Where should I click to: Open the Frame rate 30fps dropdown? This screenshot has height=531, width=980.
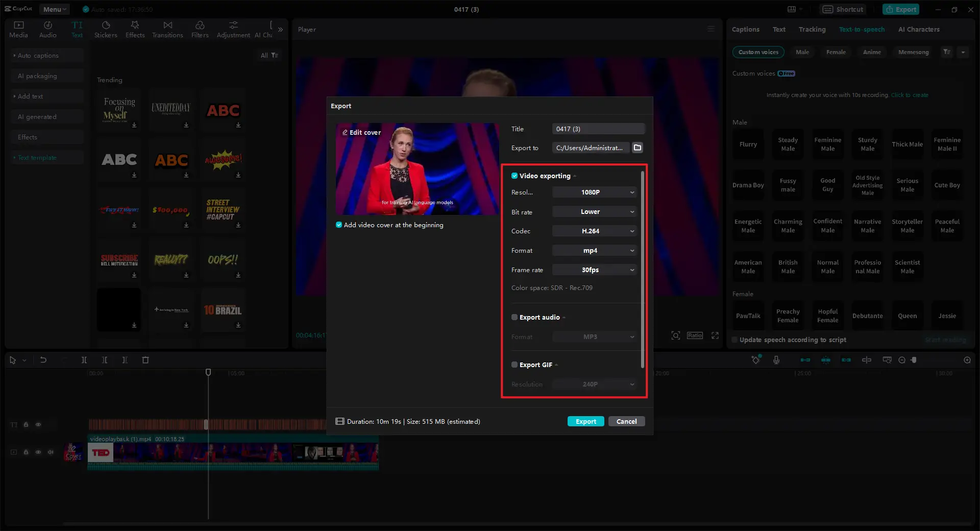tap(595, 270)
